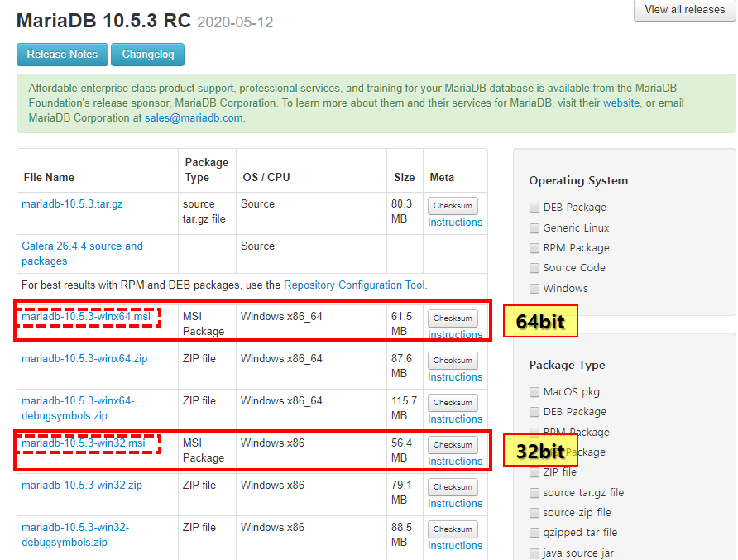Open Instructions for winx64-debugsymbols.zip row
This screenshot has width=738, height=560.
[x=455, y=419]
